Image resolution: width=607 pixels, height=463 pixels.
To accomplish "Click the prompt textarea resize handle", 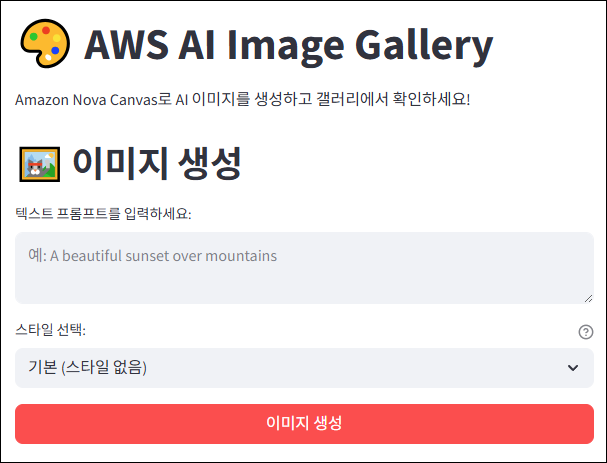I will coord(588,297).
